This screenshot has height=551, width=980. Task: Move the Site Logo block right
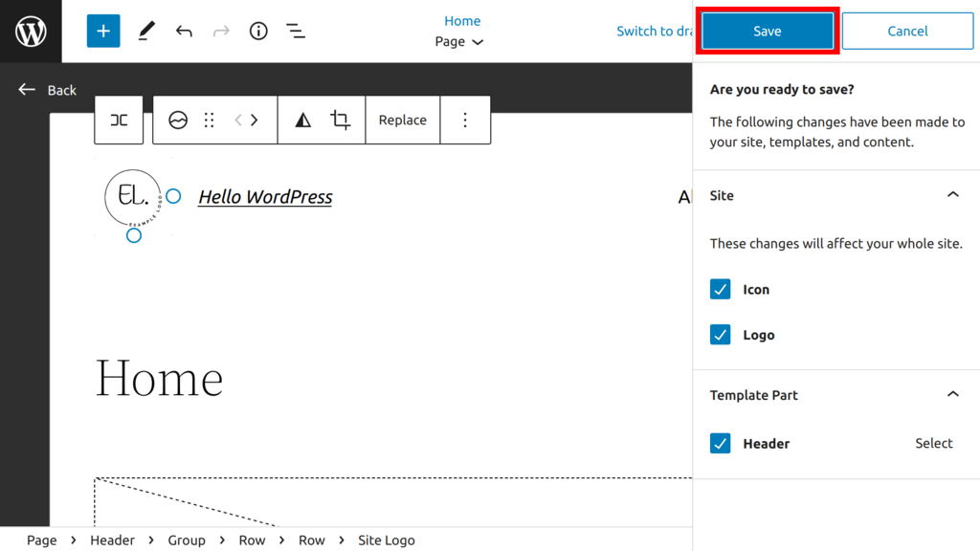[x=254, y=120]
